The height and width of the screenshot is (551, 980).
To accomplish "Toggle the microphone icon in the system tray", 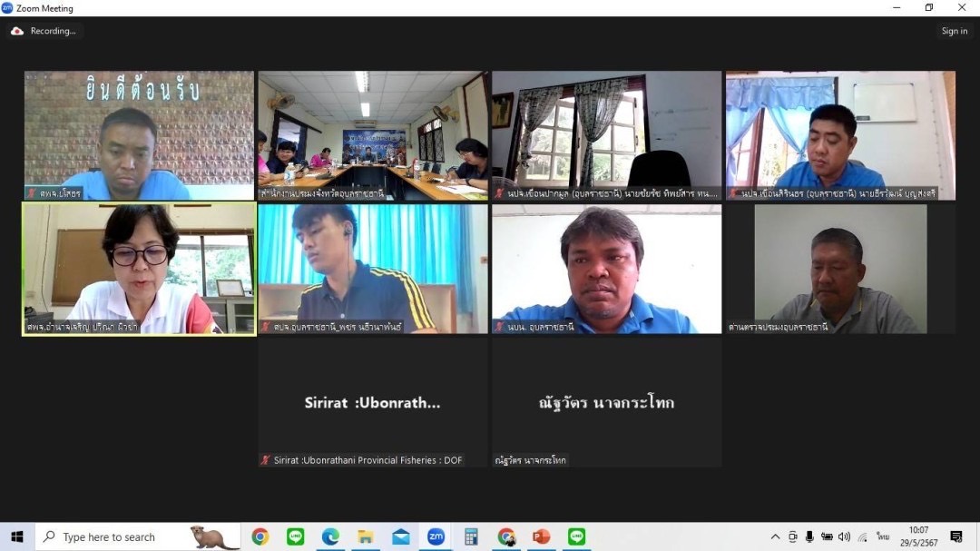I will (808, 536).
